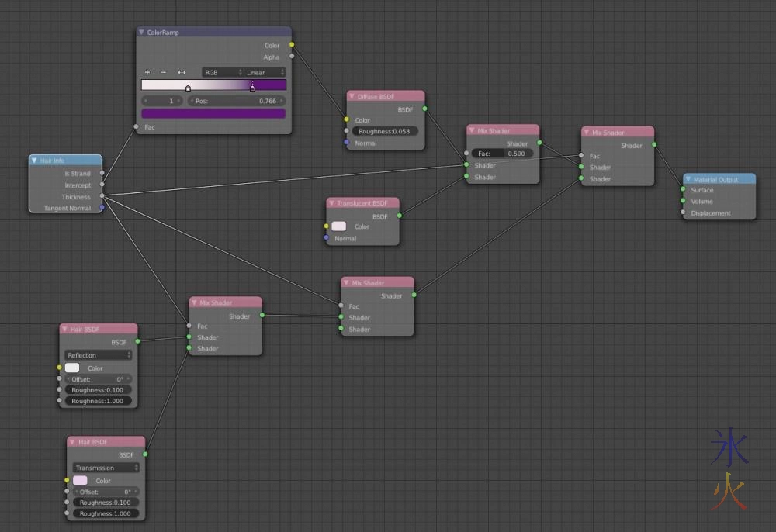
Task: Collapse the Diffuse BSDF node triangle
Action: click(x=352, y=96)
